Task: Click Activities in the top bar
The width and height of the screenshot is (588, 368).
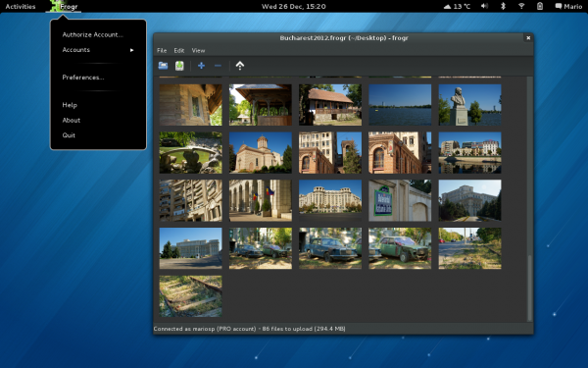Action: (x=21, y=7)
